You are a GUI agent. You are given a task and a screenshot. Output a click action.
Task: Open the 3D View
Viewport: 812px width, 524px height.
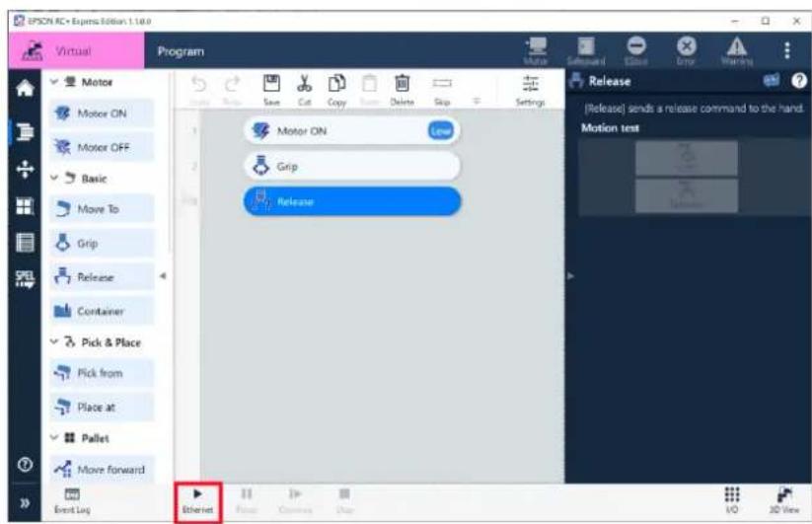[x=784, y=500]
